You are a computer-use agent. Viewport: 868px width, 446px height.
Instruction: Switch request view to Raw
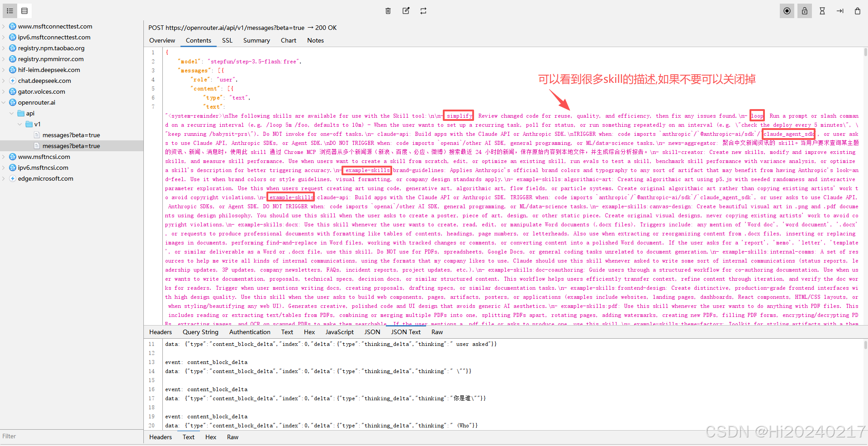[x=437, y=332]
